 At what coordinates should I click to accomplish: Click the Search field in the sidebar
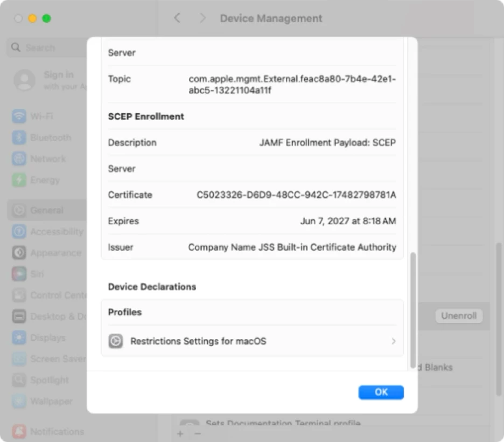click(47, 47)
